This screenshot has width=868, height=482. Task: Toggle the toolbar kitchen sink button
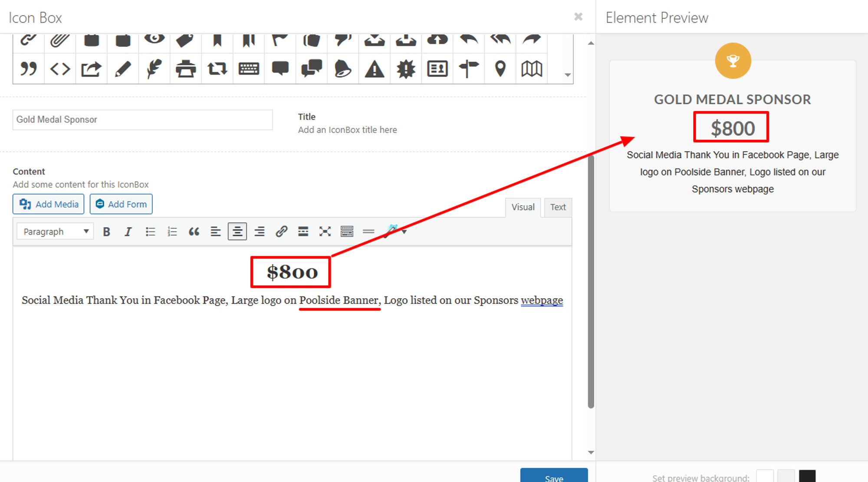[x=347, y=232]
